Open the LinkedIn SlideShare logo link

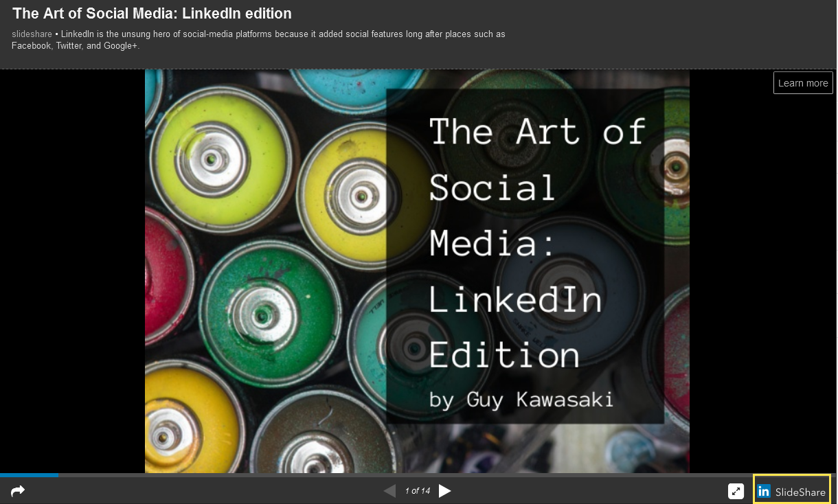point(791,492)
